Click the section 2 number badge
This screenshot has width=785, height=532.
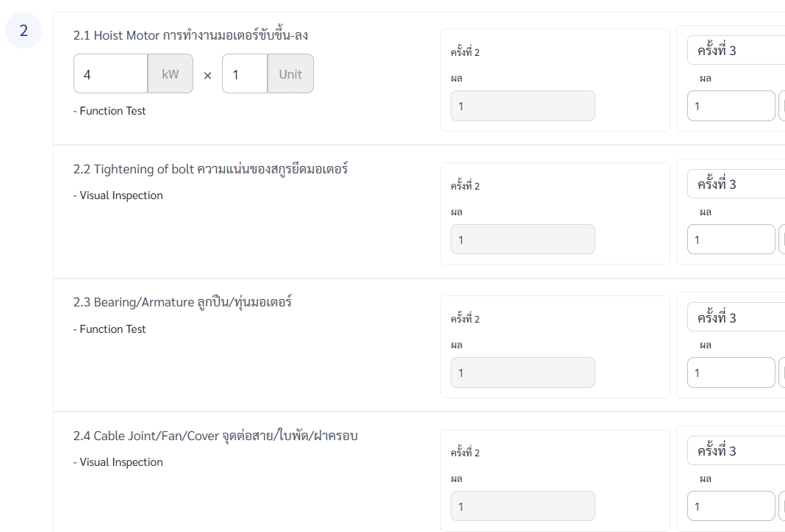[24, 30]
